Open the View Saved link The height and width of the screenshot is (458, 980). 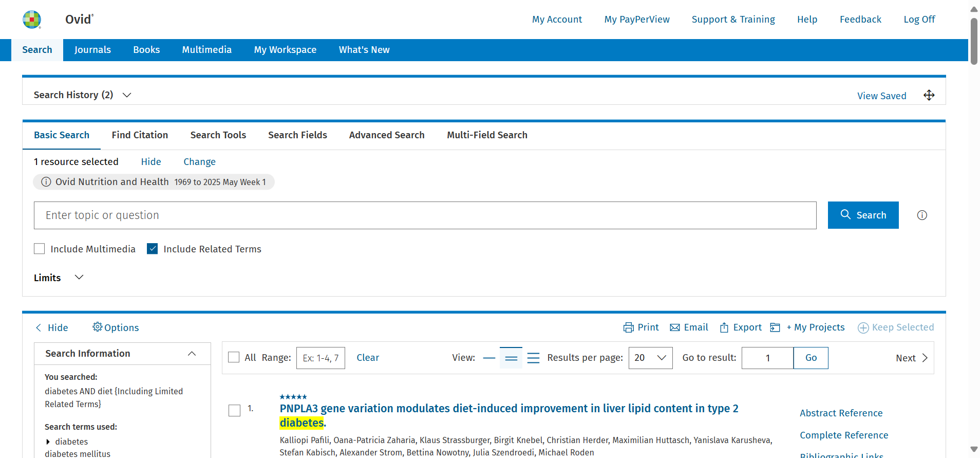pos(881,96)
